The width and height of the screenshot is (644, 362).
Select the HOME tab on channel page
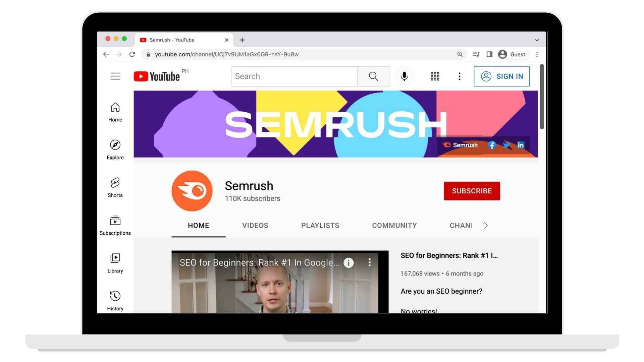[198, 226]
